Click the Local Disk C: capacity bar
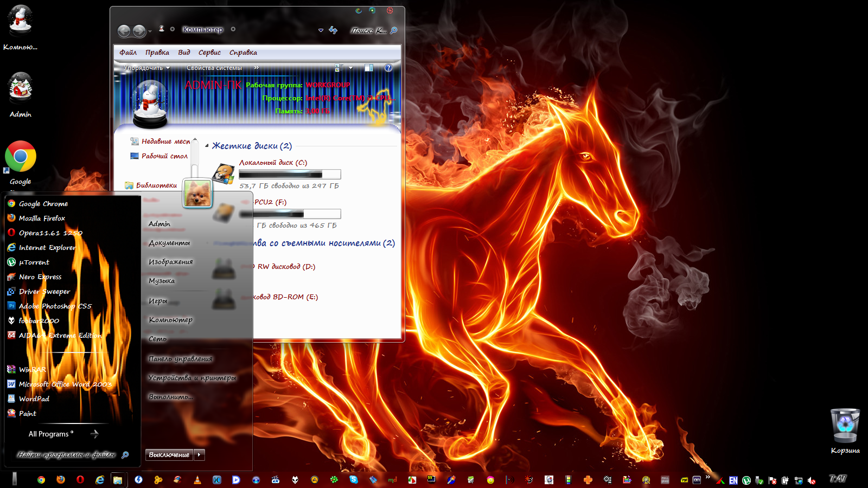This screenshot has width=868, height=488. pyautogui.click(x=290, y=174)
